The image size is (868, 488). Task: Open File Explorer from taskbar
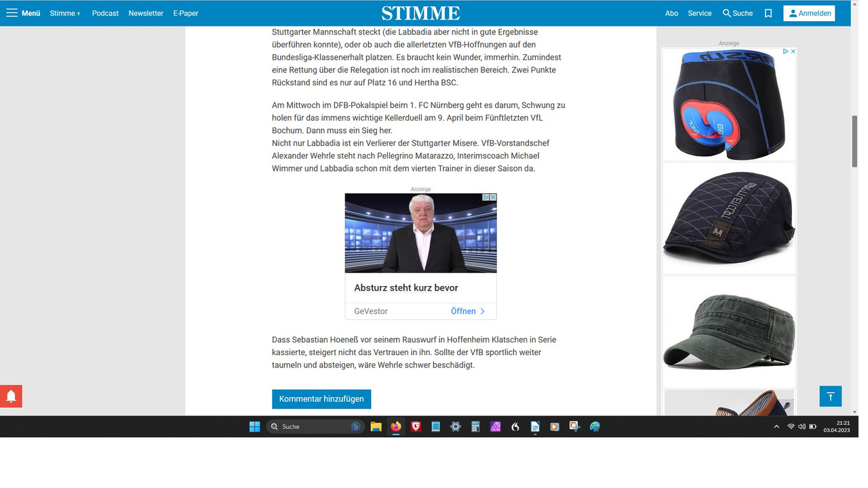[376, 426]
